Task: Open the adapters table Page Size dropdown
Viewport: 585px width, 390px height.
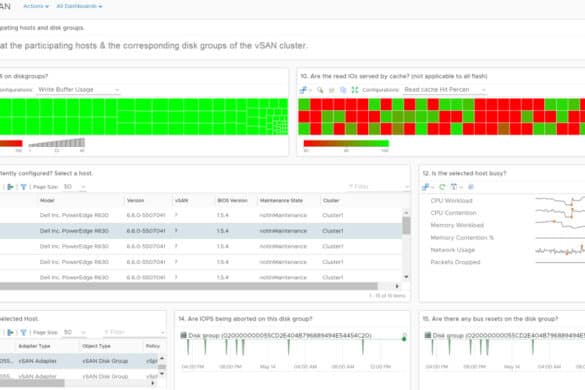Action: pos(75,333)
